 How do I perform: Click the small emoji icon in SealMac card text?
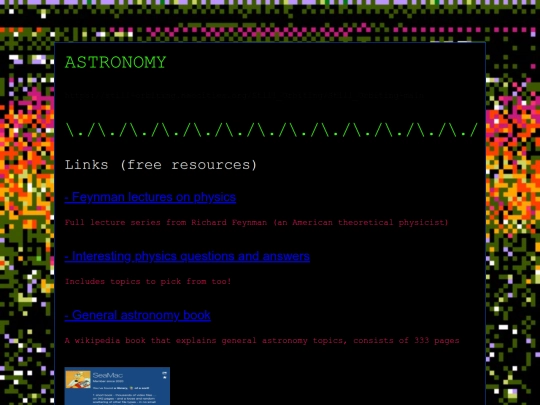pyautogui.click(x=131, y=388)
